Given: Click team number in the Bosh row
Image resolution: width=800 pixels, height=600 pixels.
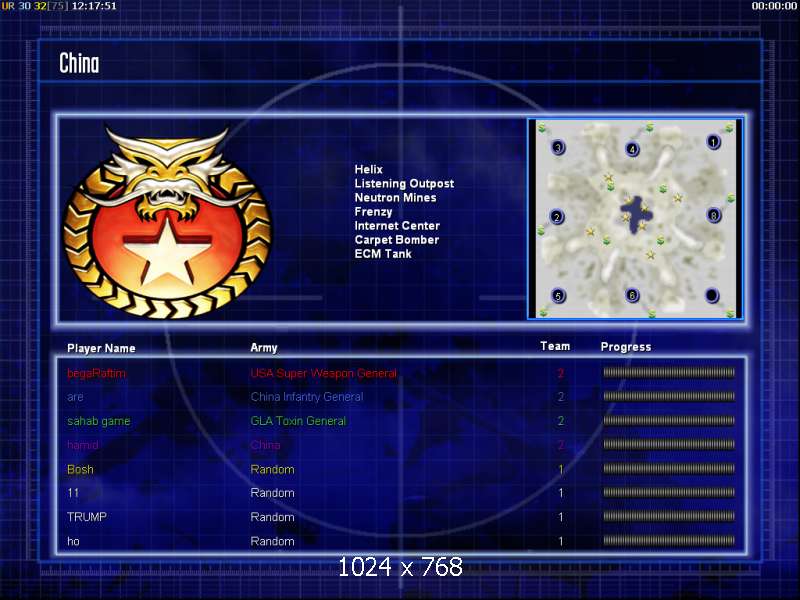Looking at the screenshot, I should pos(561,469).
